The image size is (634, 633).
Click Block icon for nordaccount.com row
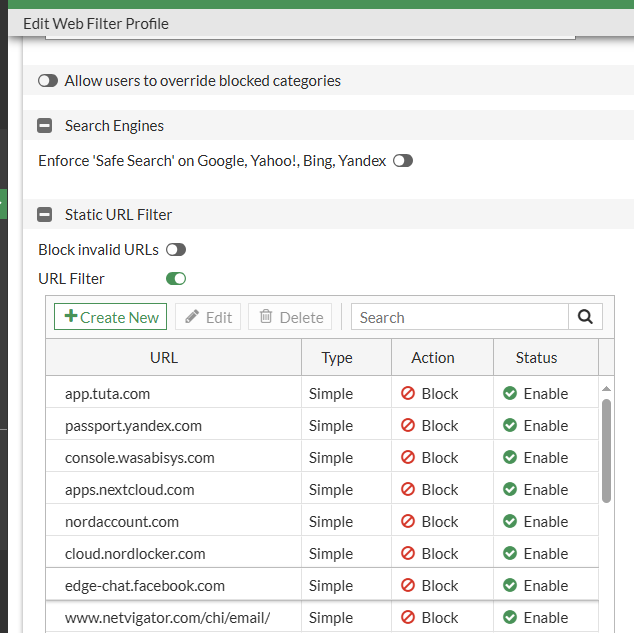coord(408,522)
